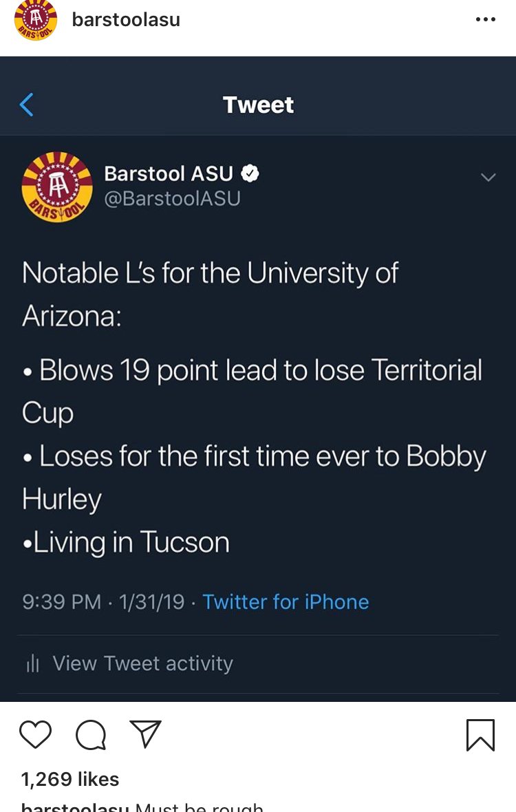The height and width of the screenshot is (812, 516).
Task: Share the post via paper plane icon
Action: click(x=145, y=734)
